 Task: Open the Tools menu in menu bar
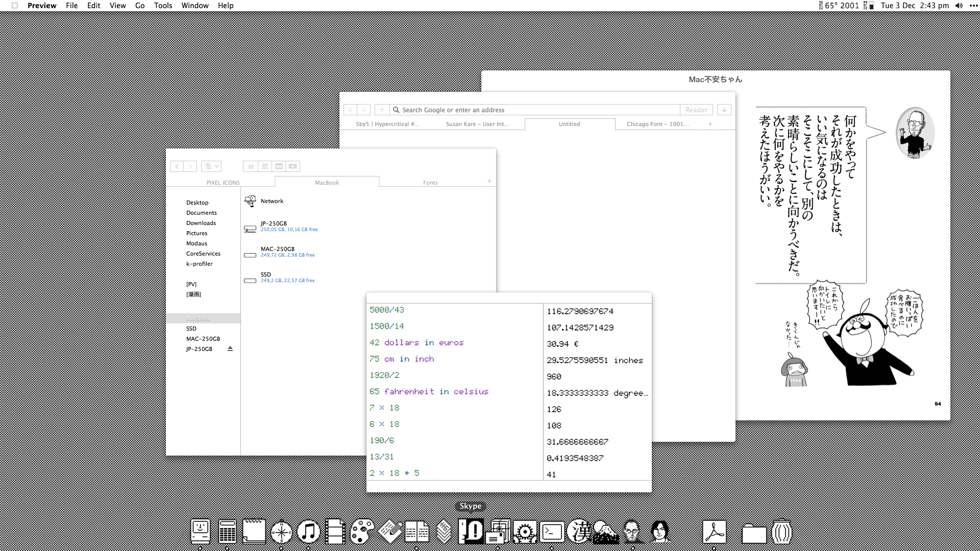point(163,6)
